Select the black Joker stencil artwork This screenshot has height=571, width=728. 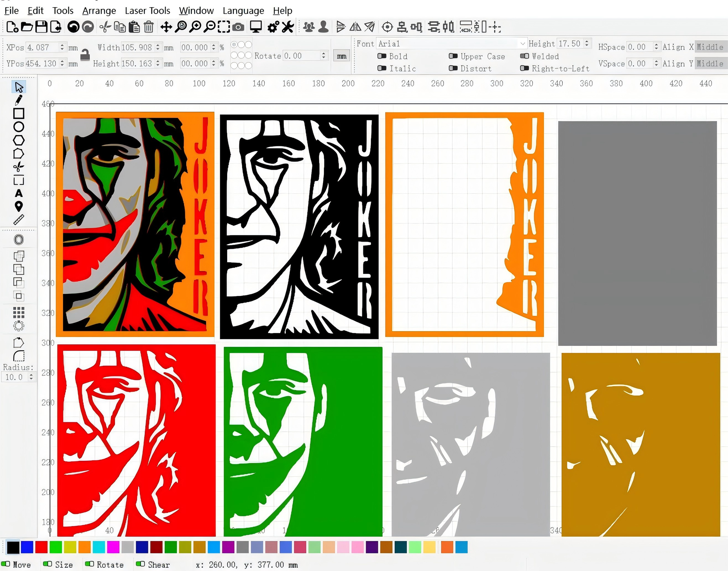[299, 227]
